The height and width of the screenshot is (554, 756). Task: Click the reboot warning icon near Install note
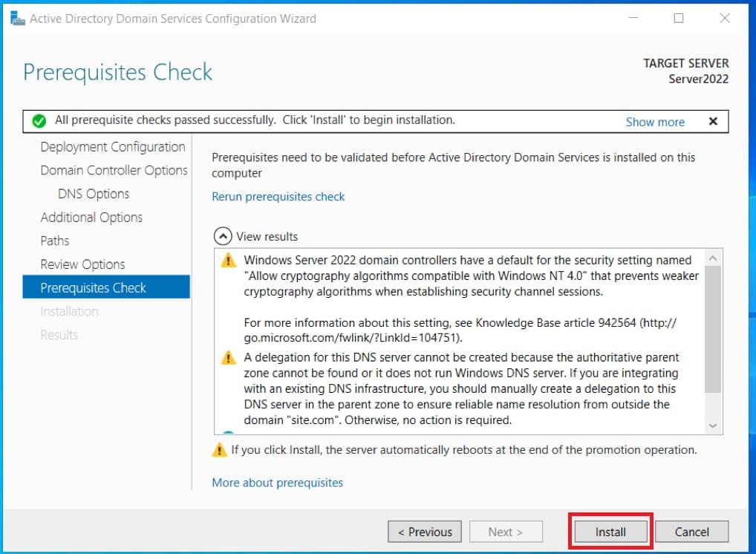pyautogui.click(x=220, y=449)
